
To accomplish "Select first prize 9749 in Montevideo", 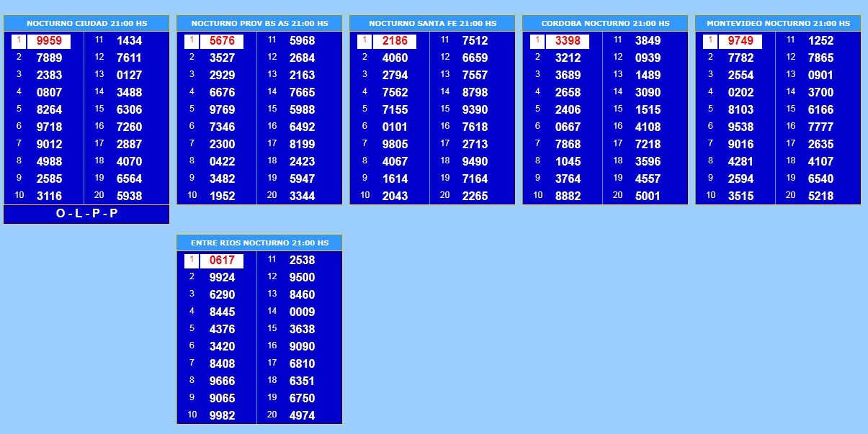I will click(x=741, y=41).
